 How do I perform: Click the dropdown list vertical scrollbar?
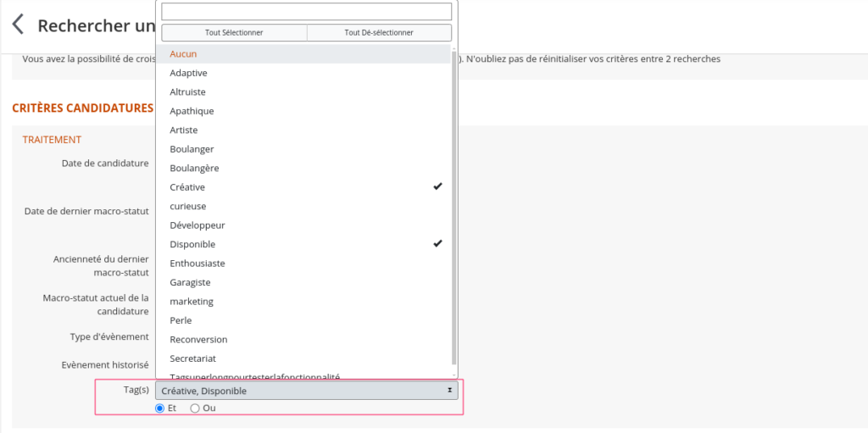click(454, 212)
